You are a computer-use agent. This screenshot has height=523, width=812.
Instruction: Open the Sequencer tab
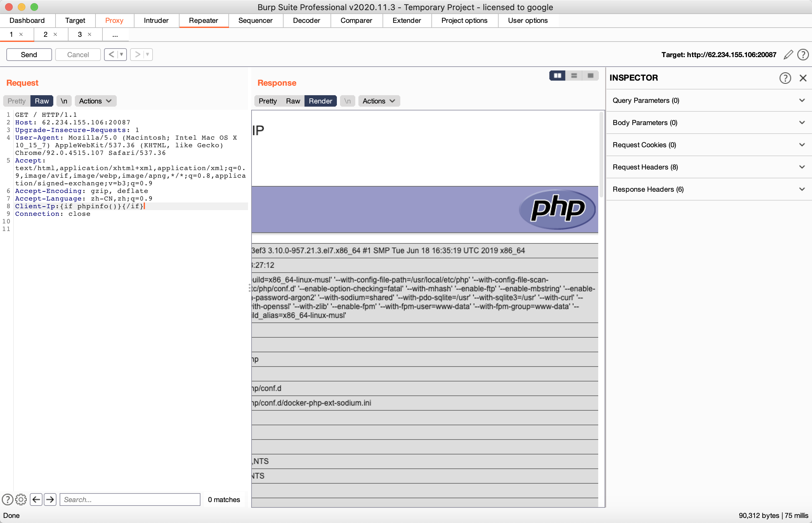[x=255, y=20]
